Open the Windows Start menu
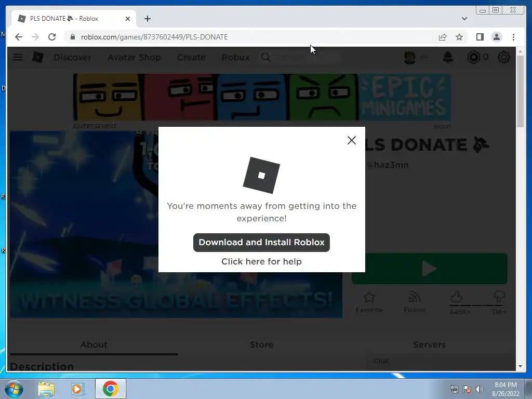The height and width of the screenshot is (399, 532). tap(14, 389)
